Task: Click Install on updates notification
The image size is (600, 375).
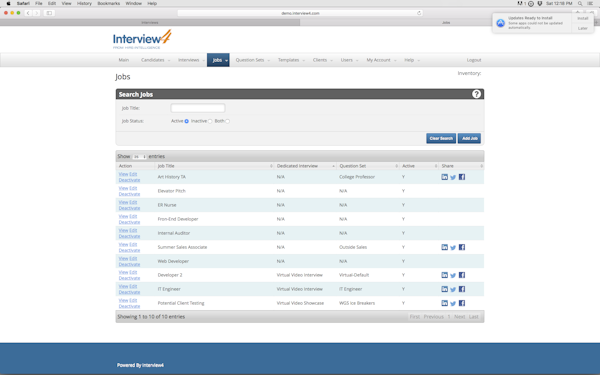Action: [582, 18]
